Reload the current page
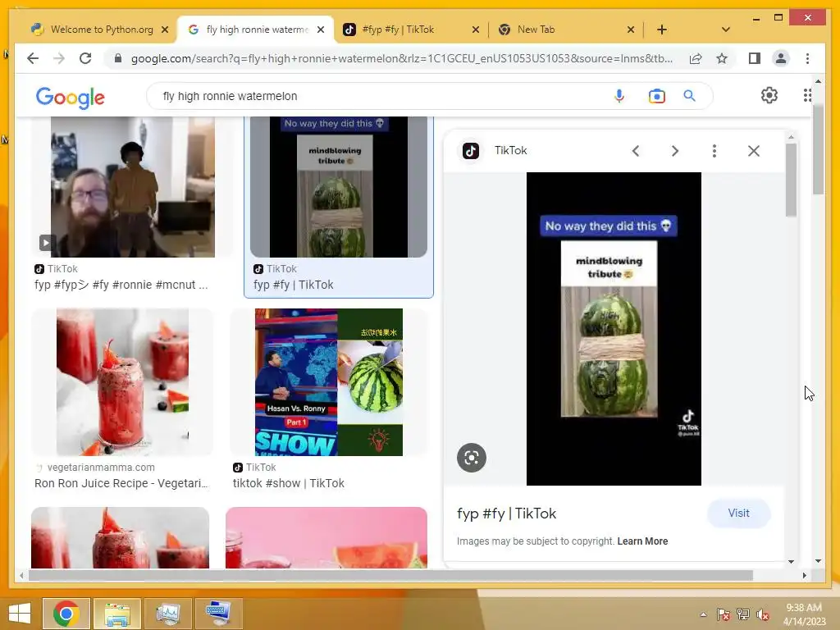The height and width of the screenshot is (630, 840). (x=85, y=58)
